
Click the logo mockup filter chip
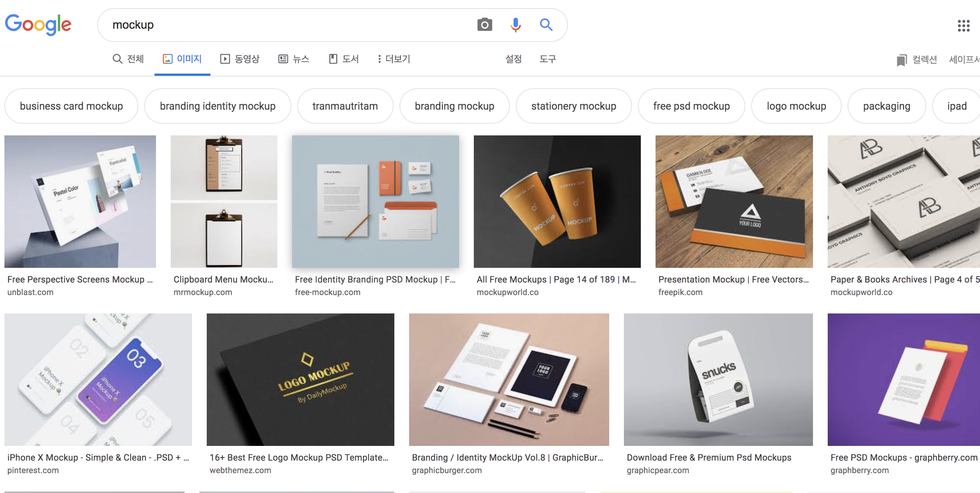coord(796,106)
